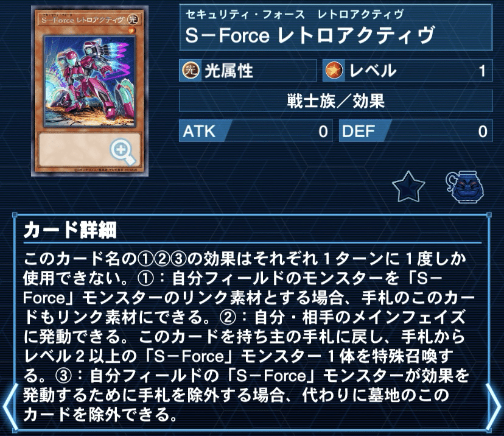Select the 光属性 attribute field

248,71
